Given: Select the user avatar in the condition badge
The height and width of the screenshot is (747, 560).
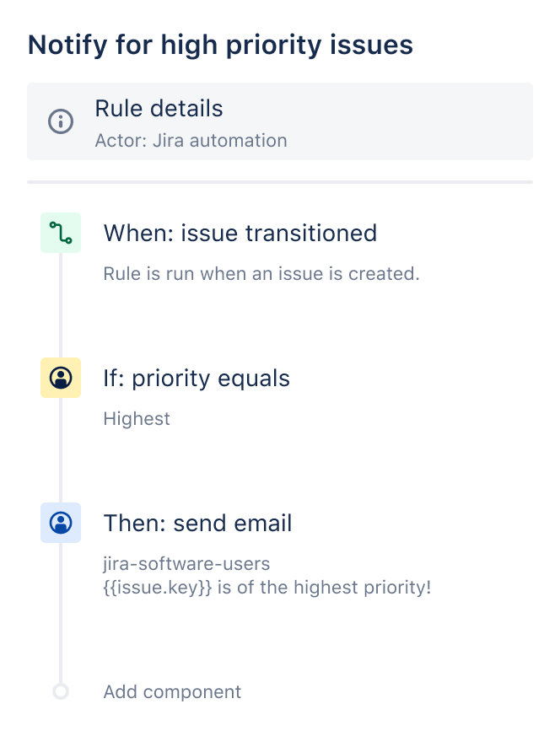Looking at the screenshot, I should [x=60, y=378].
